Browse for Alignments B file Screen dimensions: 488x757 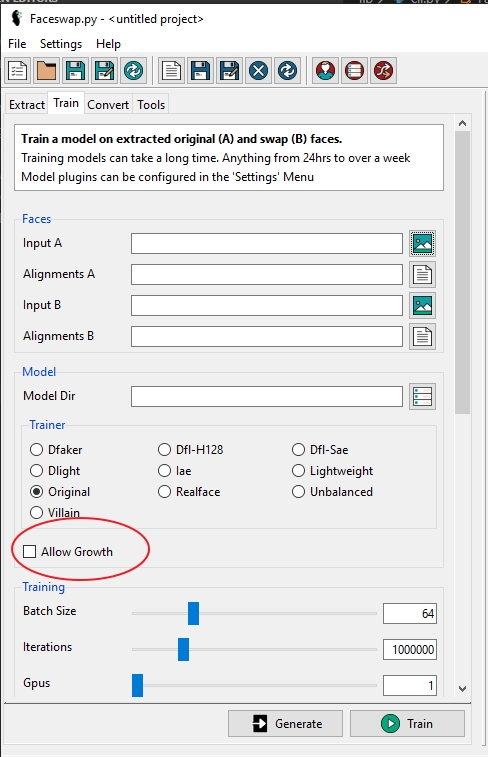point(422,336)
